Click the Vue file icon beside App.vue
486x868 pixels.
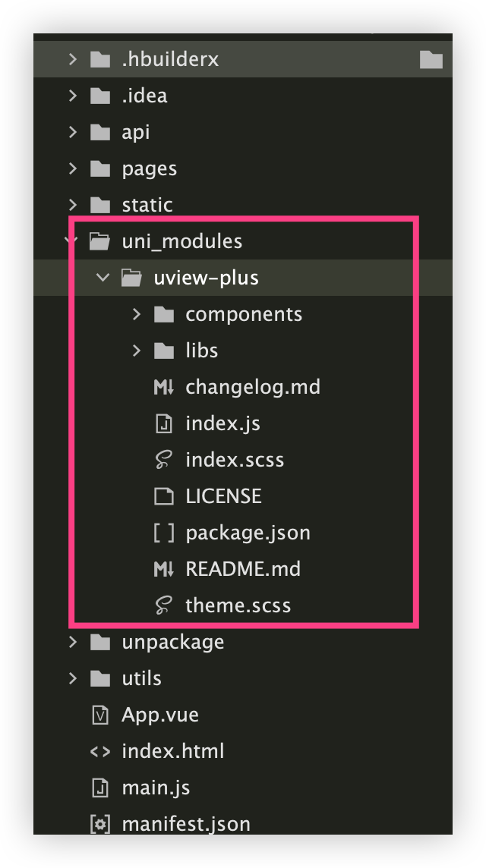100,715
